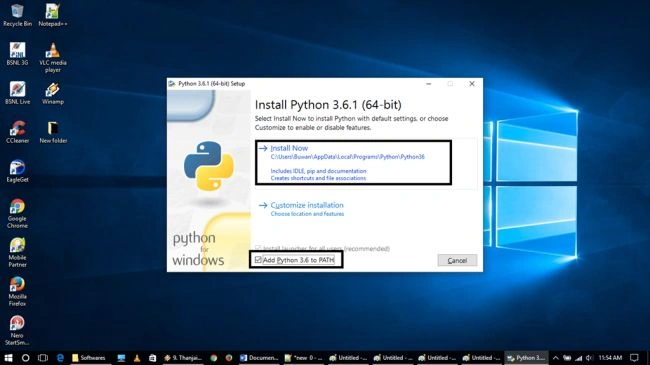
Task: Close the Python 3.6.1 Setup window
Action: pos(472,83)
